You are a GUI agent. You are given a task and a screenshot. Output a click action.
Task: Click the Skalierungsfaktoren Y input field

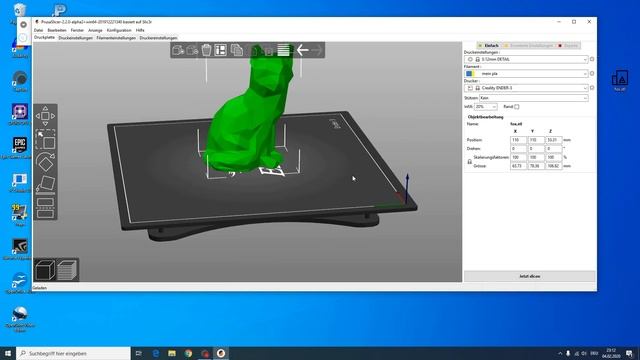(536, 157)
